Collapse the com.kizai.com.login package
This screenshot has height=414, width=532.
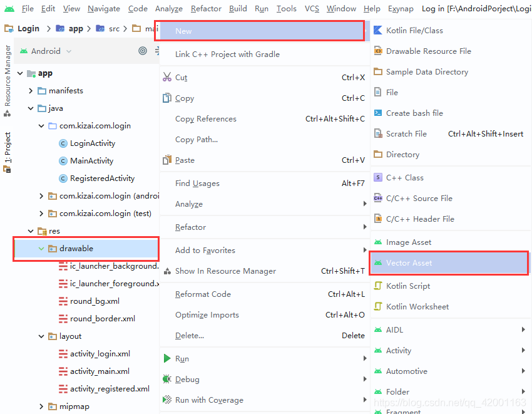coord(41,126)
